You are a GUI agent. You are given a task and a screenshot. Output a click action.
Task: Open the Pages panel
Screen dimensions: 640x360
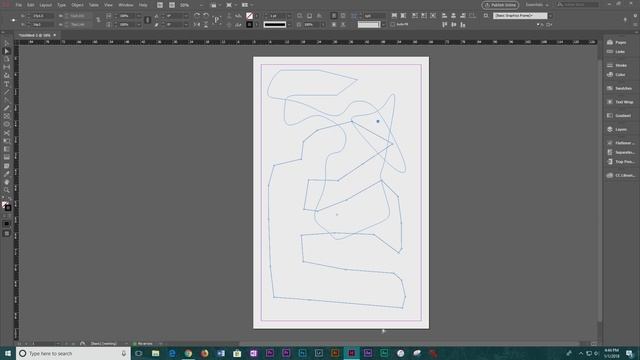[617, 42]
